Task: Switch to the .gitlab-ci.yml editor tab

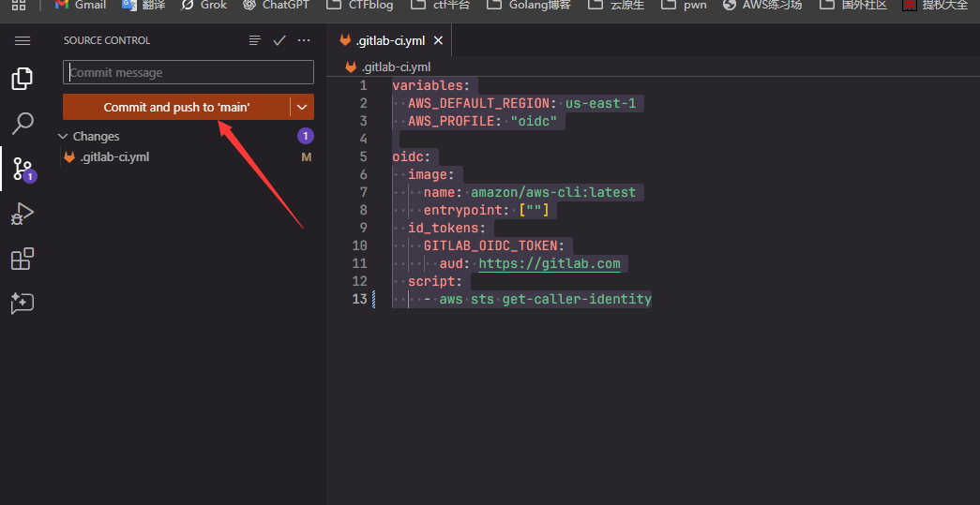Action: click(392, 40)
